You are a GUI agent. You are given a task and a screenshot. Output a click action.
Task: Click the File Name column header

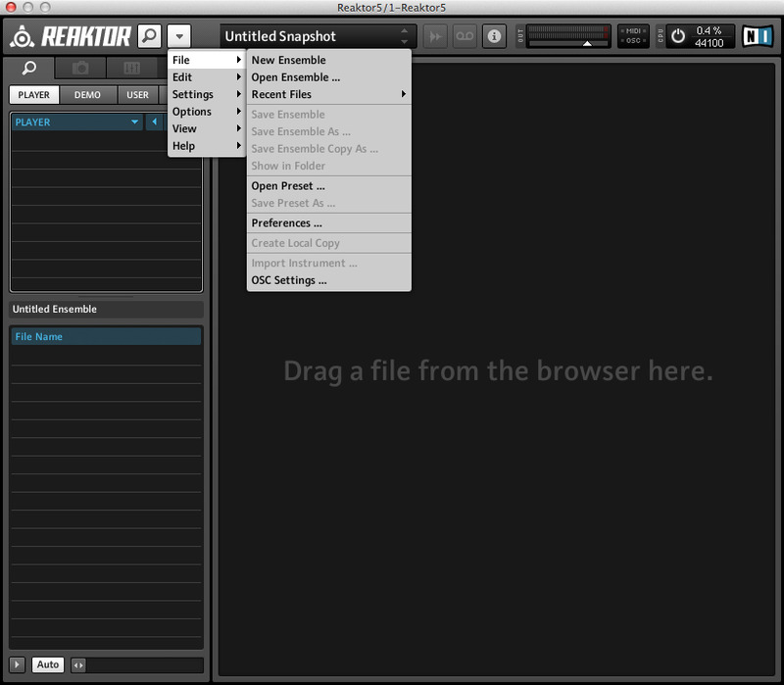click(x=106, y=336)
